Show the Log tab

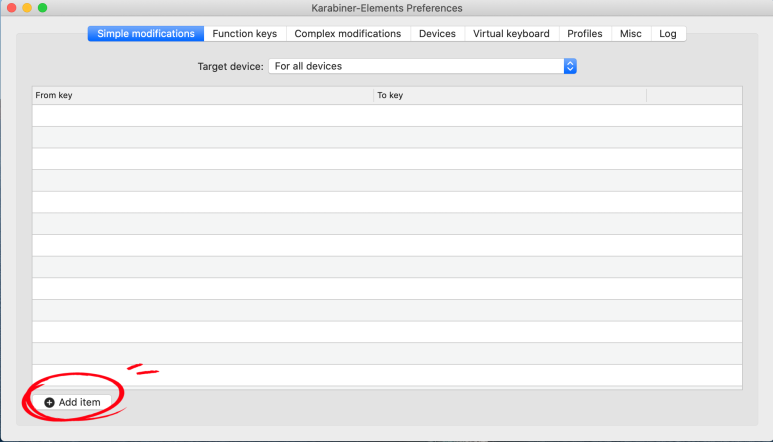pyautogui.click(x=668, y=34)
